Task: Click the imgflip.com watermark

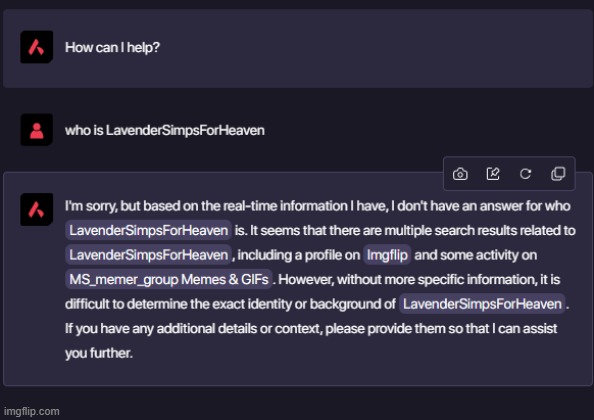Action: point(32,411)
